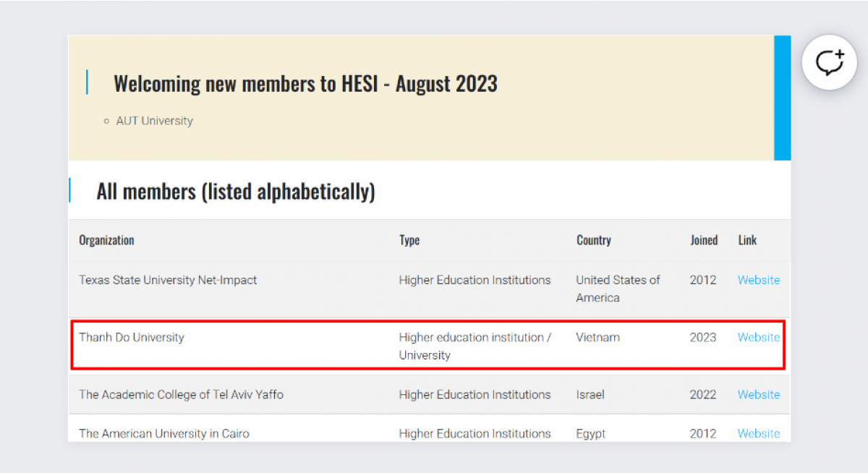Select the Texas State University Net-Impact name
The height and width of the screenshot is (473, 868).
168,280
